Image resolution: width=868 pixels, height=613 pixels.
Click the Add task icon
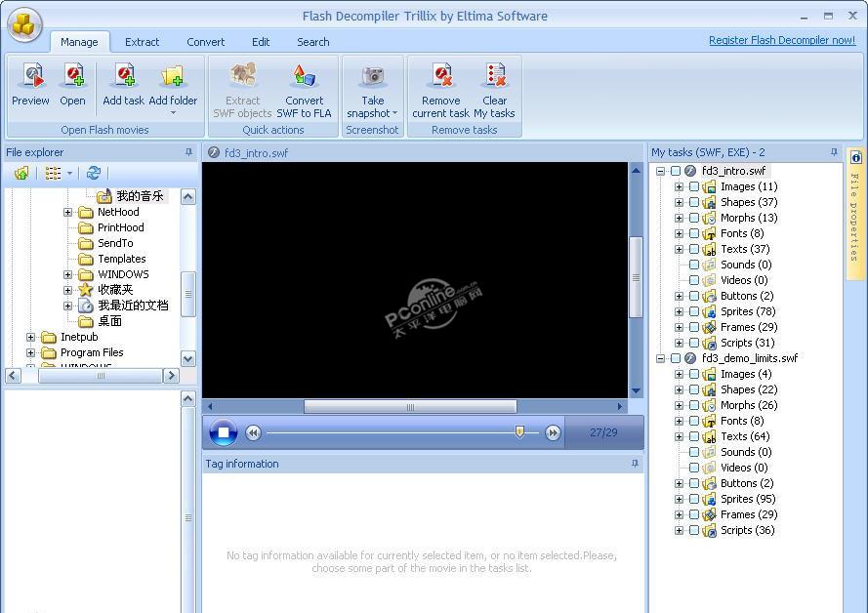click(124, 76)
